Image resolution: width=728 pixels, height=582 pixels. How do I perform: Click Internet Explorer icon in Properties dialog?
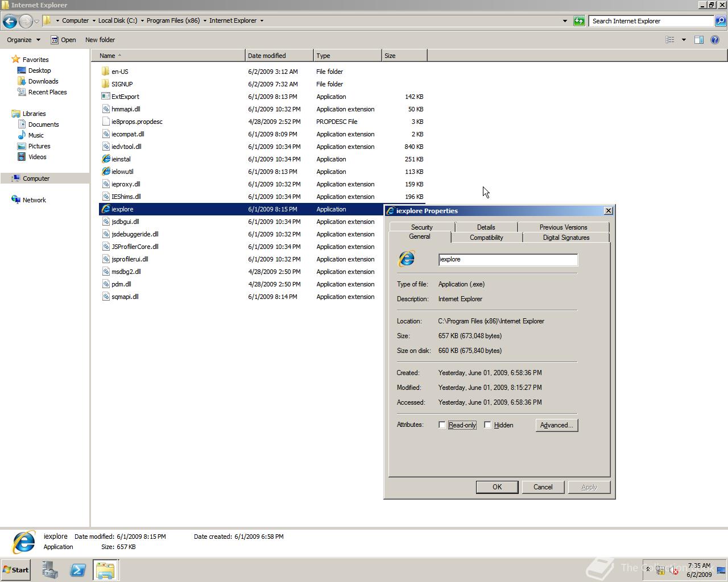point(407,259)
